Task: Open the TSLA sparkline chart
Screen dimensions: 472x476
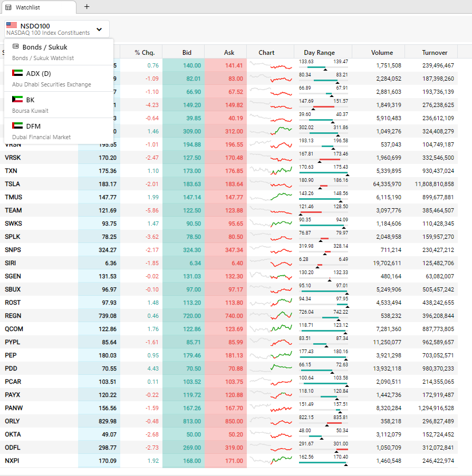Action: pos(271,184)
